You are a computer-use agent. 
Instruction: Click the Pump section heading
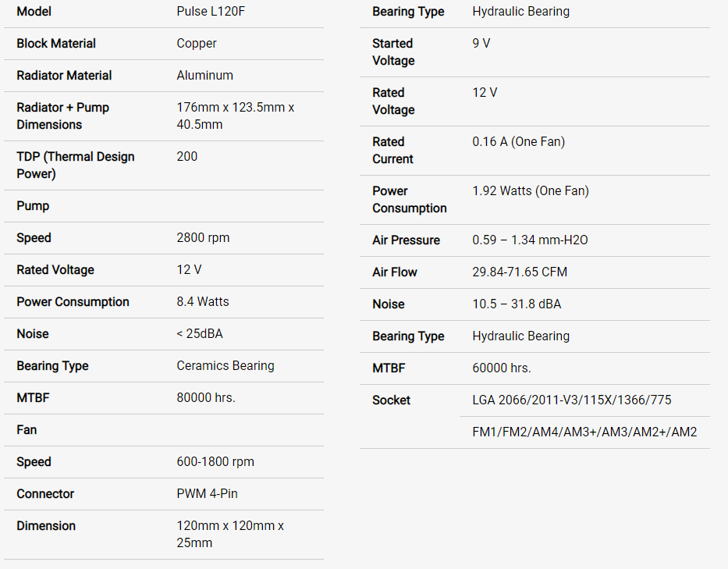point(33,206)
